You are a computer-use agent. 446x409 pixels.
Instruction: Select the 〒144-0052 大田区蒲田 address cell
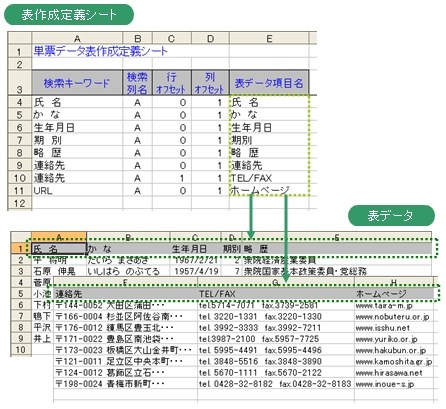(125, 305)
